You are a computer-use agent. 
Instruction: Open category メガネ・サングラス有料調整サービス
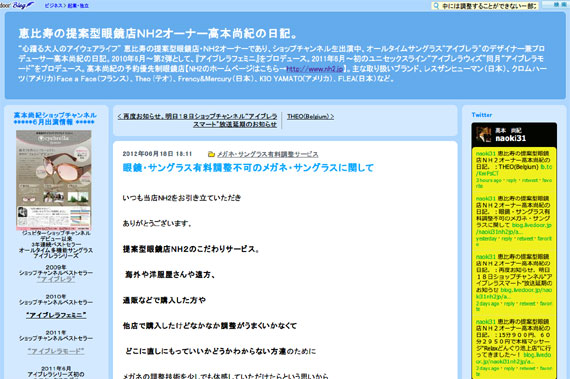point(268,154)
